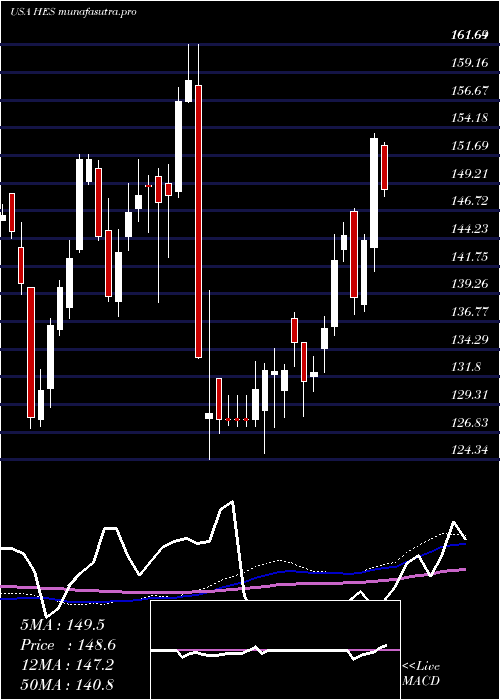Image resolution: width=500 pixels, height=700 pixels.
Task: Click the 144.23 price axis label
Action: coord(472,229)
